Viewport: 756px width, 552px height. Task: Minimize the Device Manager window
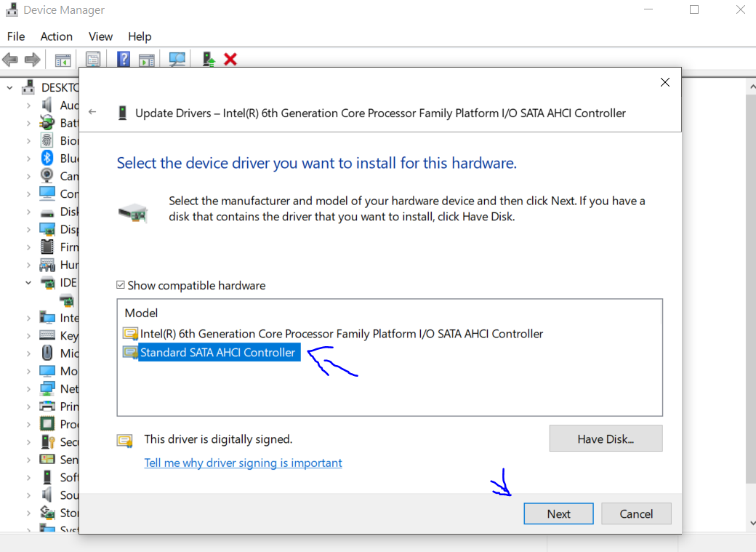(648, 9)
